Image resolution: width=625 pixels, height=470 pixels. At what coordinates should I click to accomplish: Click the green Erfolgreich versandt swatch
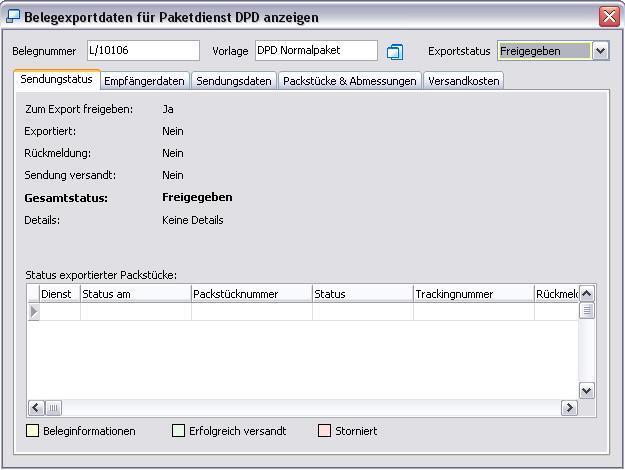click(178, 431)
